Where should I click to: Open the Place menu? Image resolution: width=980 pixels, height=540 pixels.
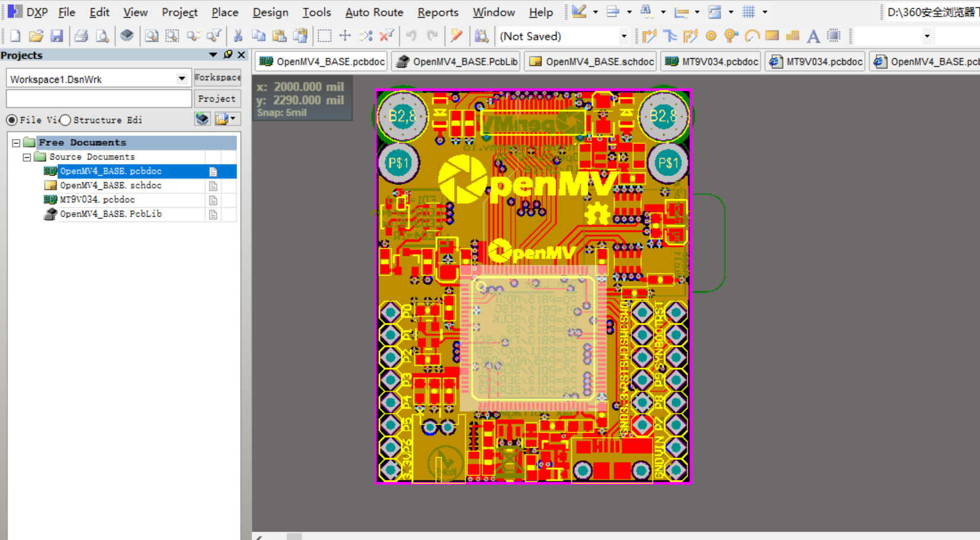coord(225,12)
